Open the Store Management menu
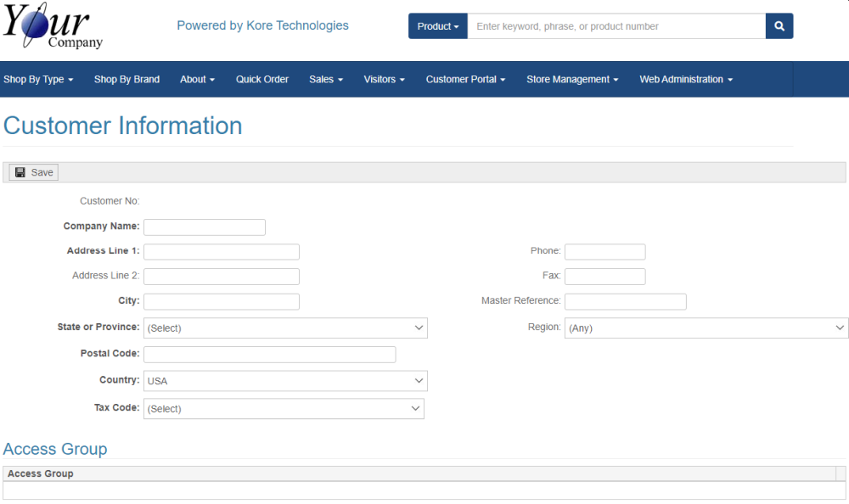The image size is (849, 504). pos(572,79)
